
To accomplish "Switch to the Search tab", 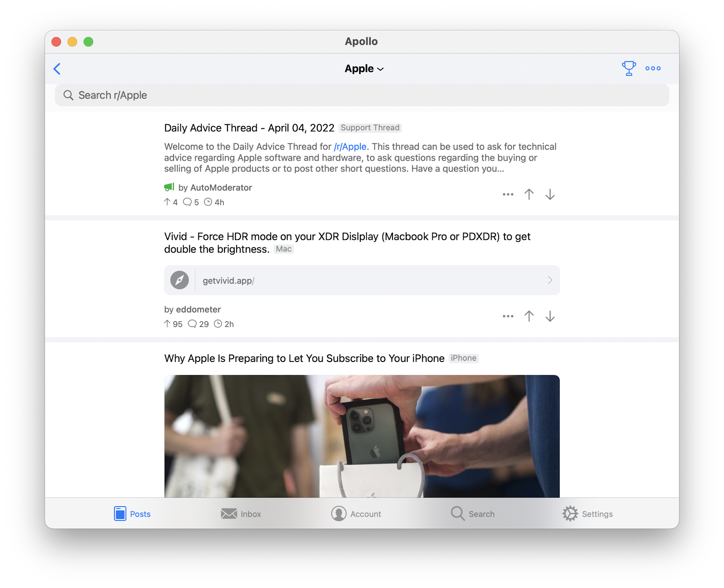I will pyautogui.click(x=472, y=513).
